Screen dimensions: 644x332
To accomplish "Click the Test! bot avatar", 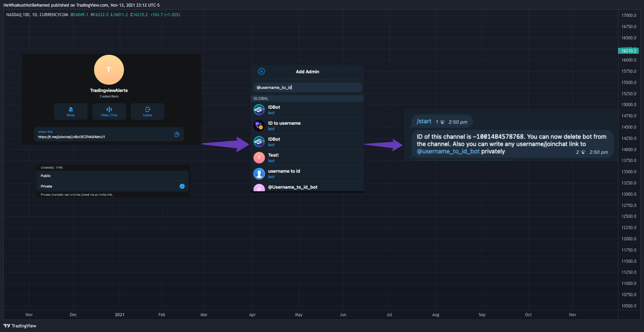I will point(259,158).
